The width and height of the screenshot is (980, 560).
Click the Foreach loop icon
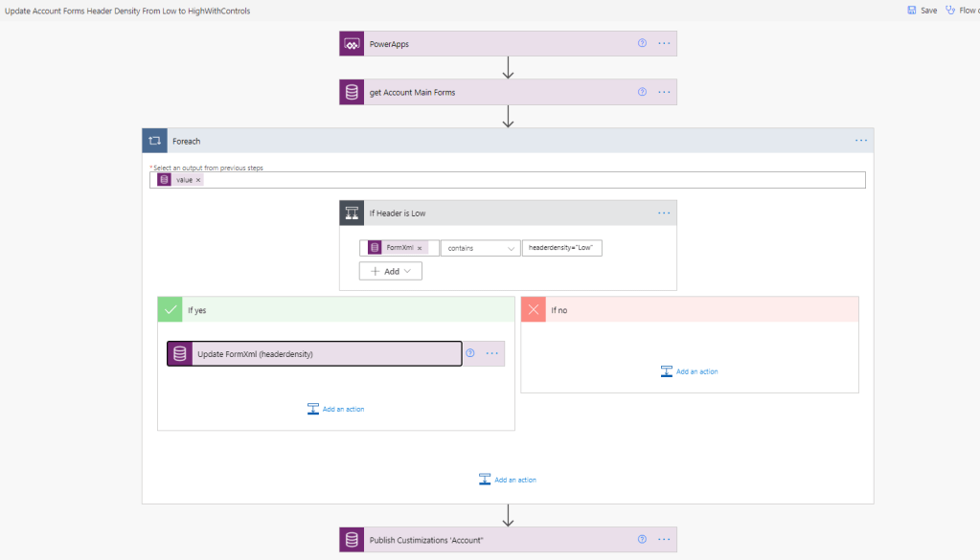pyautogui.click(x=154, y=141)
